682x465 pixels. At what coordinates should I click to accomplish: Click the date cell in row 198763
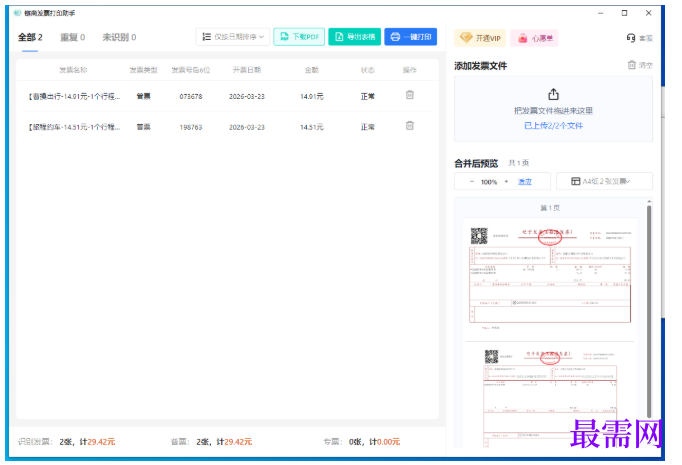click(247, 127)
